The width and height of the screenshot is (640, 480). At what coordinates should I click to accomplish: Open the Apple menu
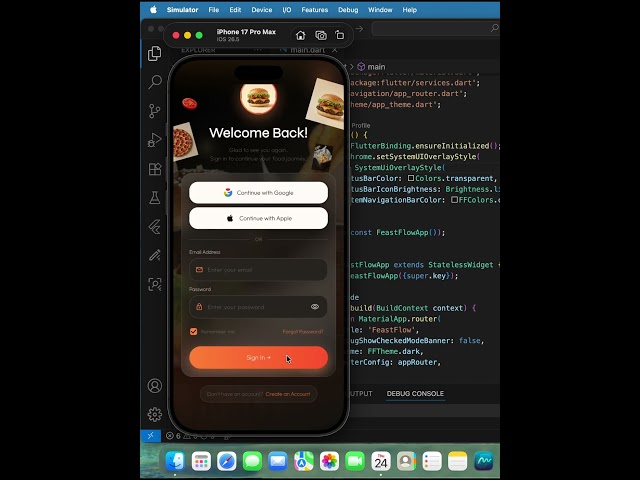[153, 10]
